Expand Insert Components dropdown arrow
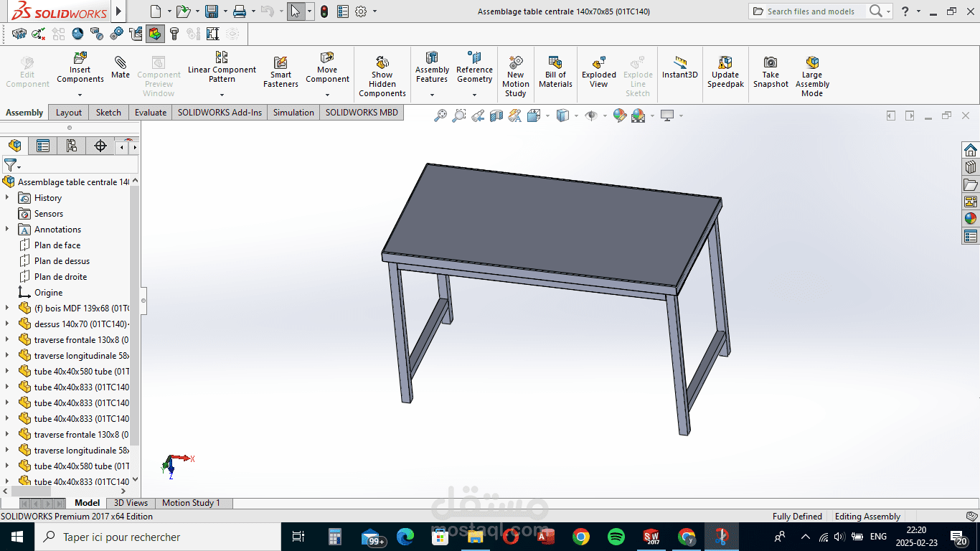The image size is (980, 551). 80,95
